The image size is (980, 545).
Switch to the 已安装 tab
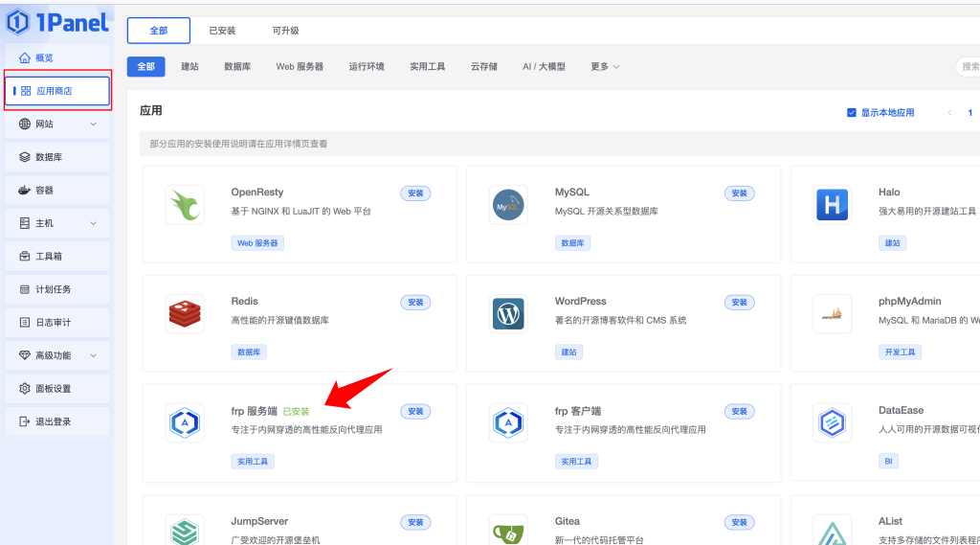[x=222, y=31]
